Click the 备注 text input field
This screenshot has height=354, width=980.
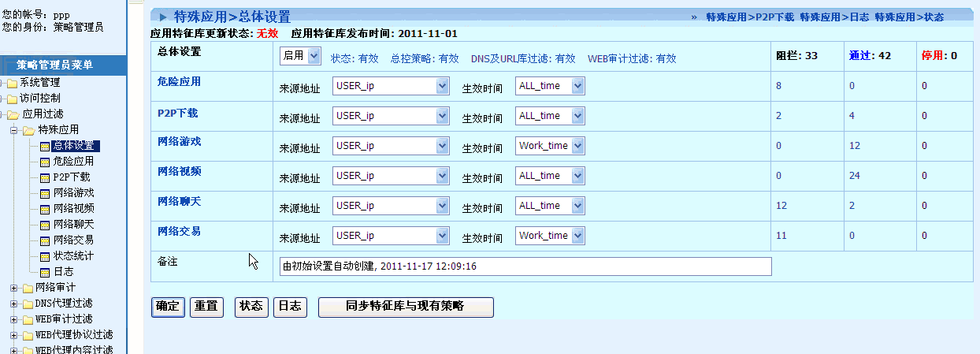(525, 266)
